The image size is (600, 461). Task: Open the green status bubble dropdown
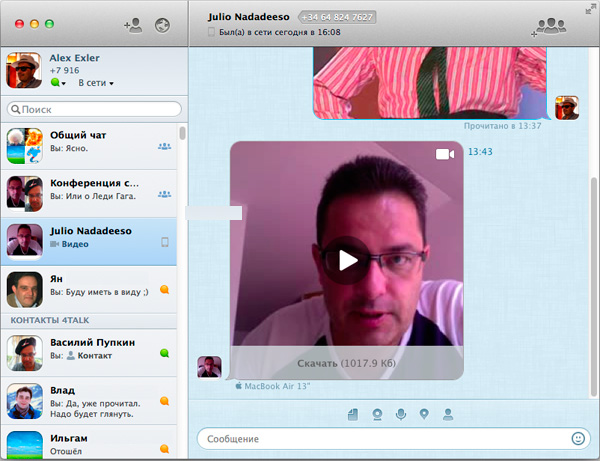click(59, 83)
